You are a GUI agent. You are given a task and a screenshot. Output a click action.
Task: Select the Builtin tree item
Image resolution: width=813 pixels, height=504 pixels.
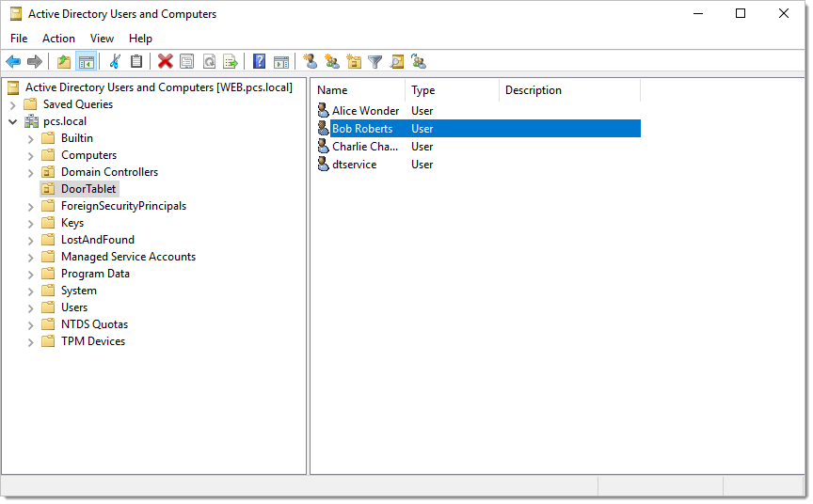pos(77,138)
